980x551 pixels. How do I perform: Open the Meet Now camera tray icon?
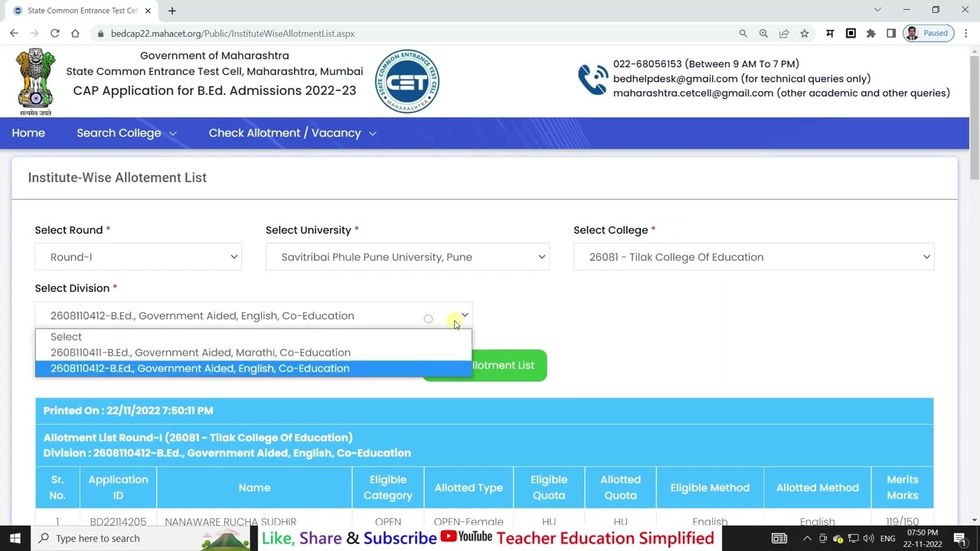pos(823,539)
